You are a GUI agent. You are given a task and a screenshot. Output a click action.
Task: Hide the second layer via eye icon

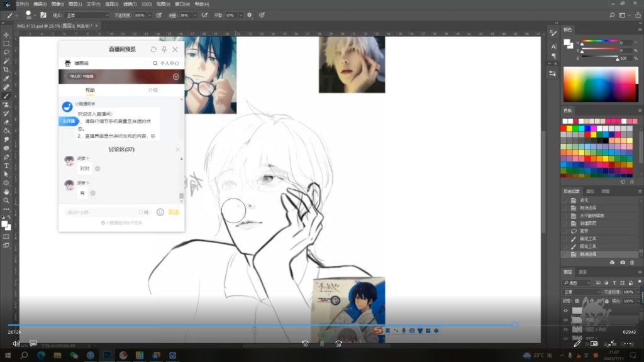(565, 320)
